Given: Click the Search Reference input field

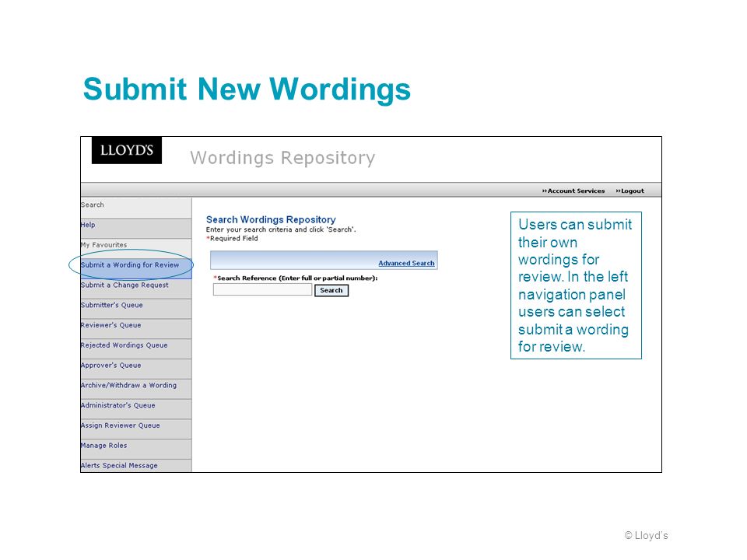Looking at the screenshot, I should point(262,289).
